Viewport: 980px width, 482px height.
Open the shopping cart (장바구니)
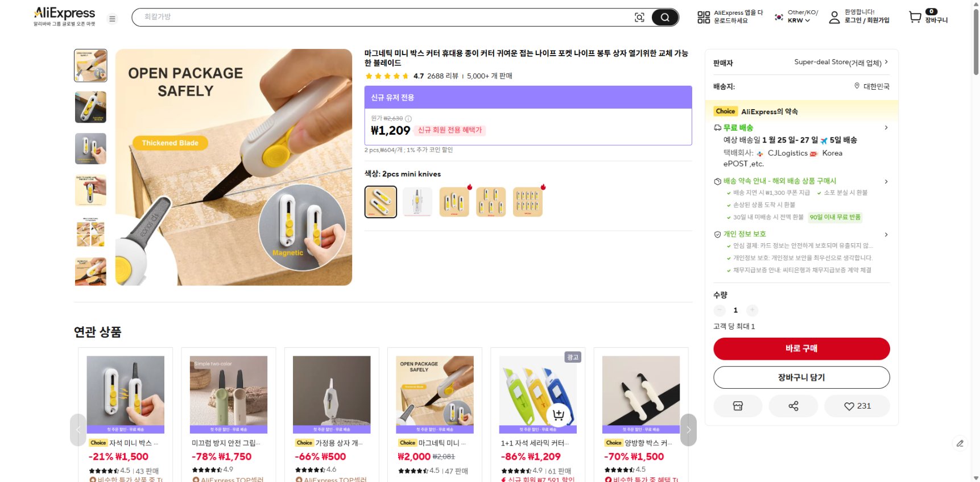[x=914, y=17]
